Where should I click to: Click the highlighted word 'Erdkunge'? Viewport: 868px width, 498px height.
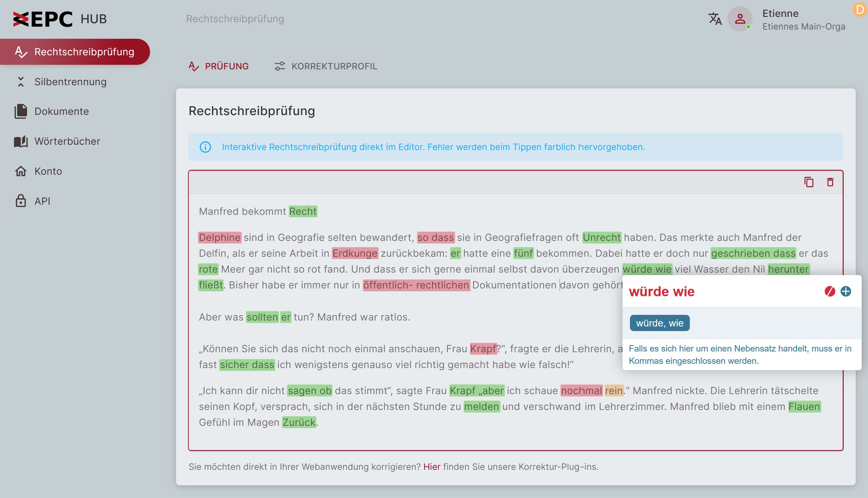(x=355, y=253)
